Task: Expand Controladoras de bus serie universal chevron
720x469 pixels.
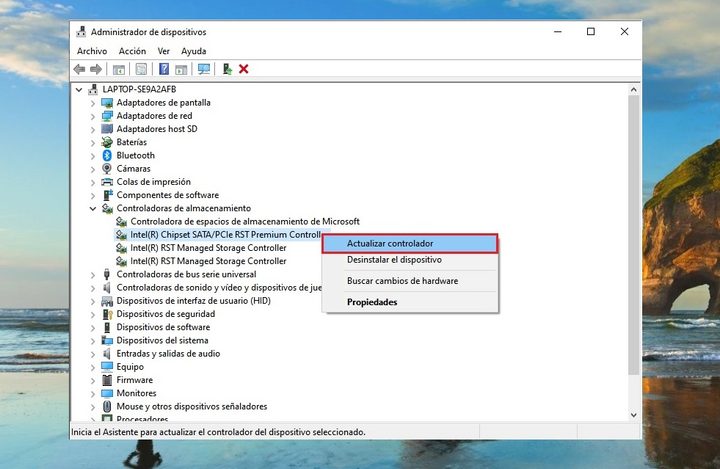Action: pyautogui.click(x=93, y=275)
